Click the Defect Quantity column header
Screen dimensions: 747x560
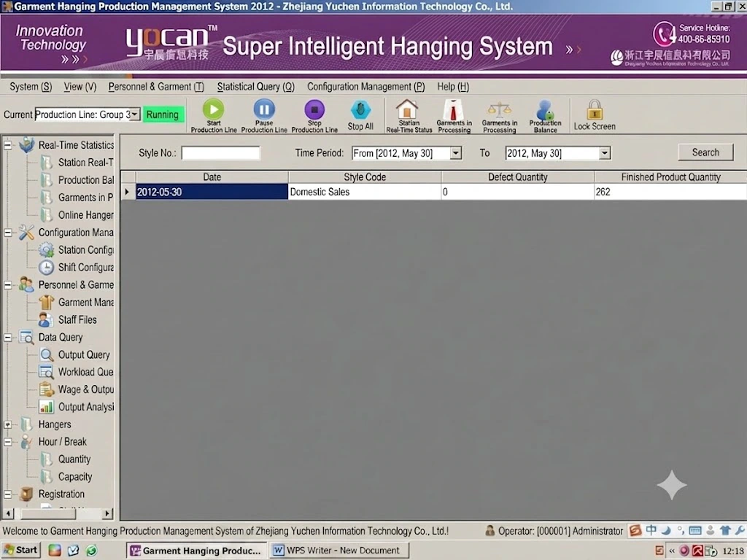click(x=518, y=177)
